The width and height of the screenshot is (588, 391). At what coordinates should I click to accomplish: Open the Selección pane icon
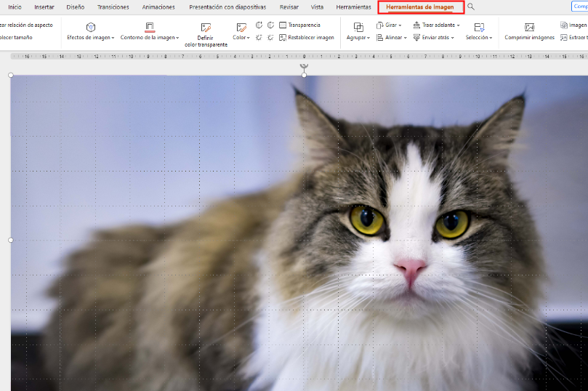[x=479, y=28]
